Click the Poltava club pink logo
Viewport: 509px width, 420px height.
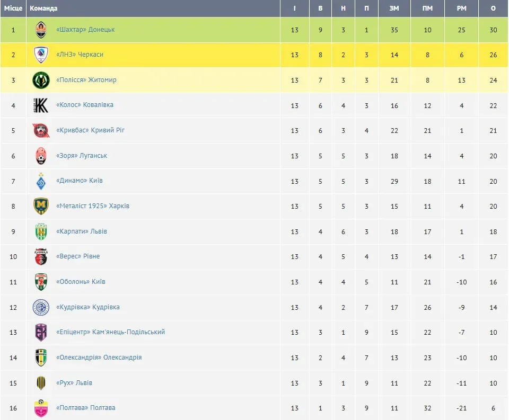click(x=41, y=408)
